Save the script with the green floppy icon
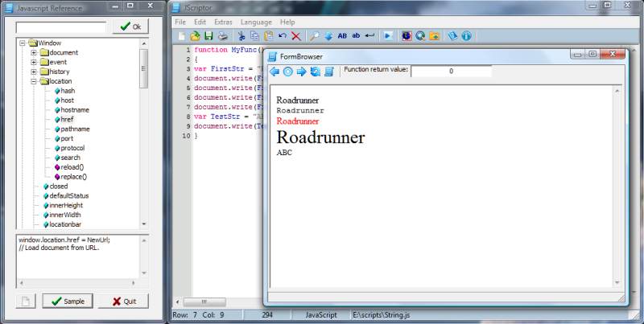Screen dimensions: 644x324 pyautogui.click(x=208, y=36)
